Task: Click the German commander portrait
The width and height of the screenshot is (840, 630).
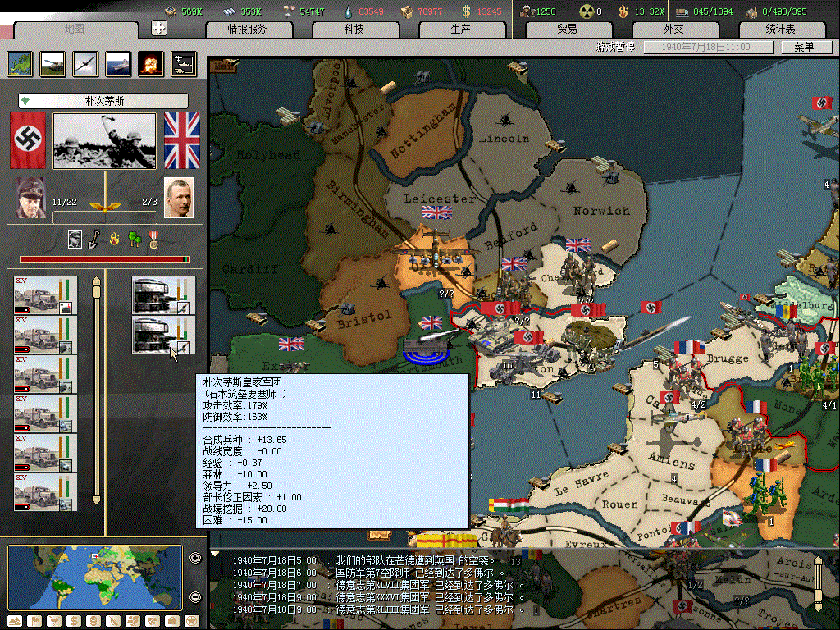Action: [x=31, y=198]
